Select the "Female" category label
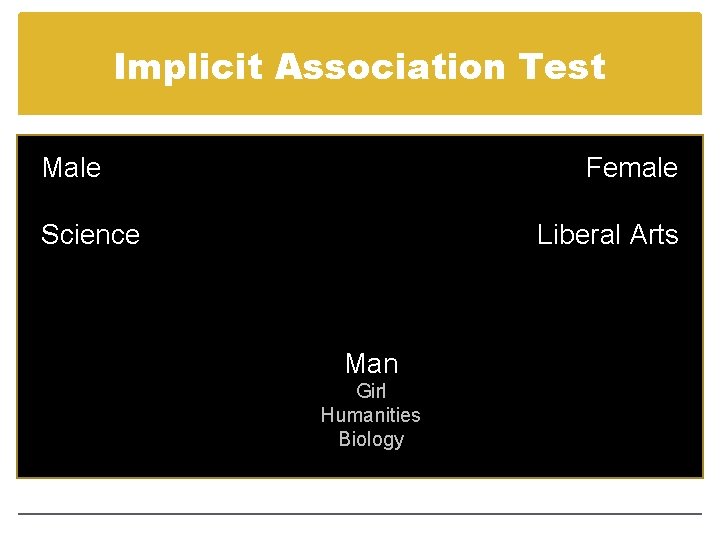 pos(631,168)
